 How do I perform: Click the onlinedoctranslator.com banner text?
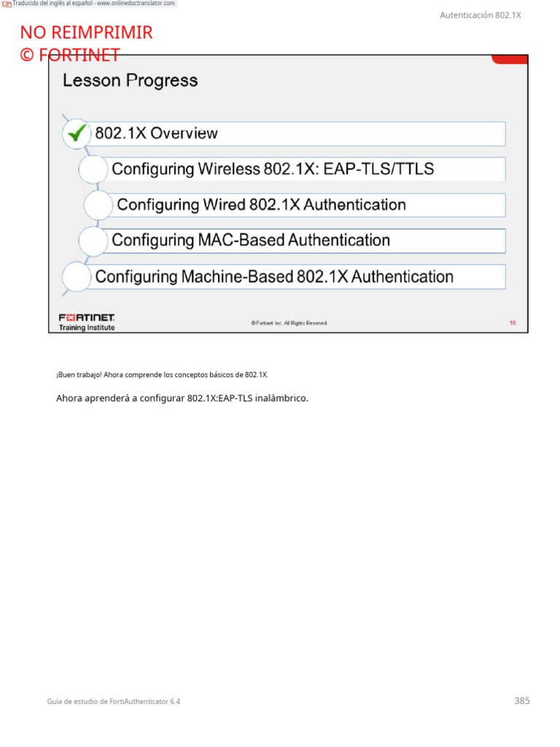[94, 4]
